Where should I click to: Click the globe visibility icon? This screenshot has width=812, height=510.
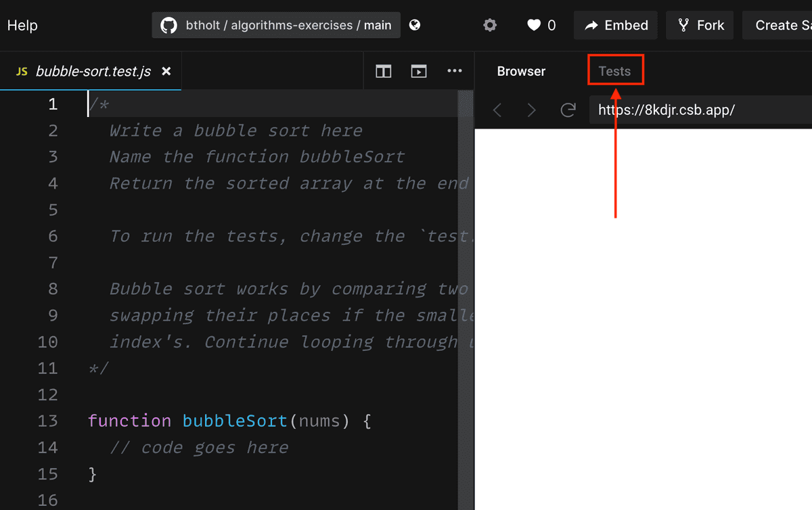[x=415, y=25]
